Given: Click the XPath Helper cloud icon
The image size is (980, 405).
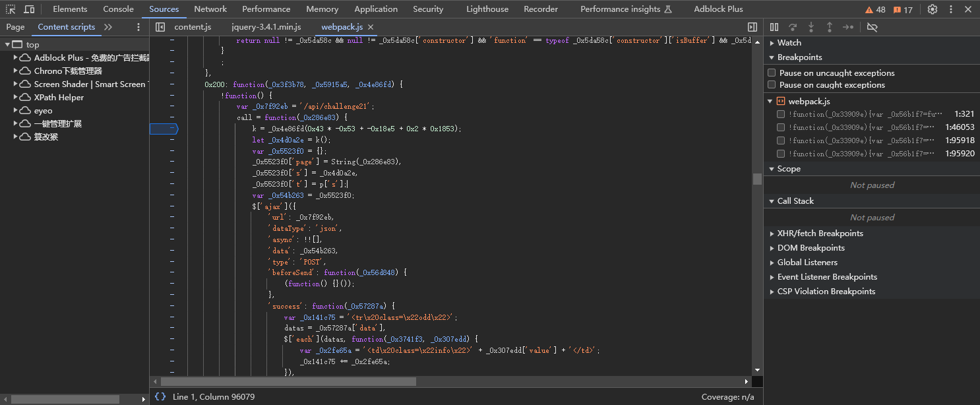Looking at the screenshot, I should coord(25,98).
